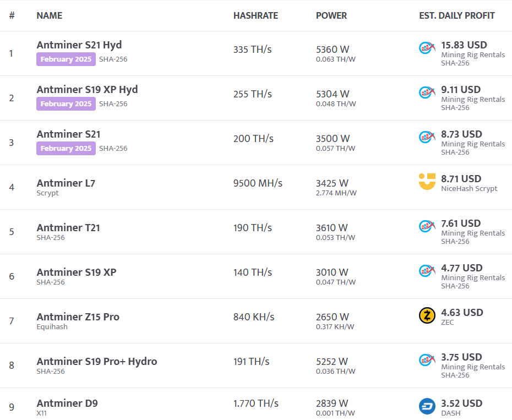Open the Antminer S19 Pro+ Hydro link
512x420 pixels.
(x=97, y=361)
